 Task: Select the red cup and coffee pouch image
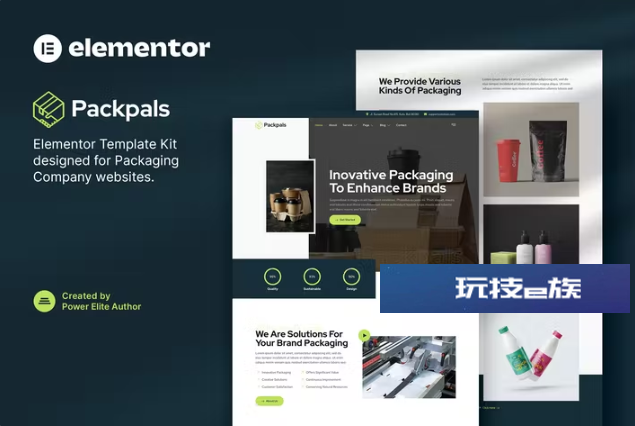[x=531, y=149]
